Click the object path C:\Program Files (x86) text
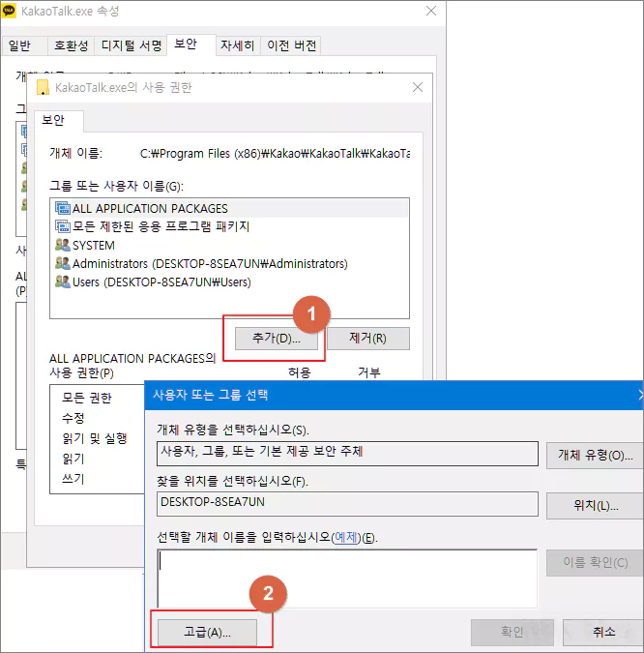This screenshot has height=653, width=644. point(275,154)
